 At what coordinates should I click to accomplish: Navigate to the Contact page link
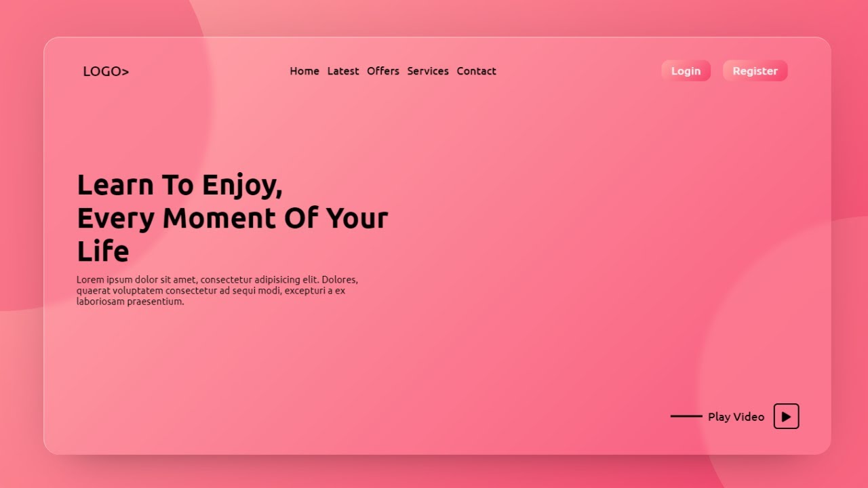(x=476, y=71)
